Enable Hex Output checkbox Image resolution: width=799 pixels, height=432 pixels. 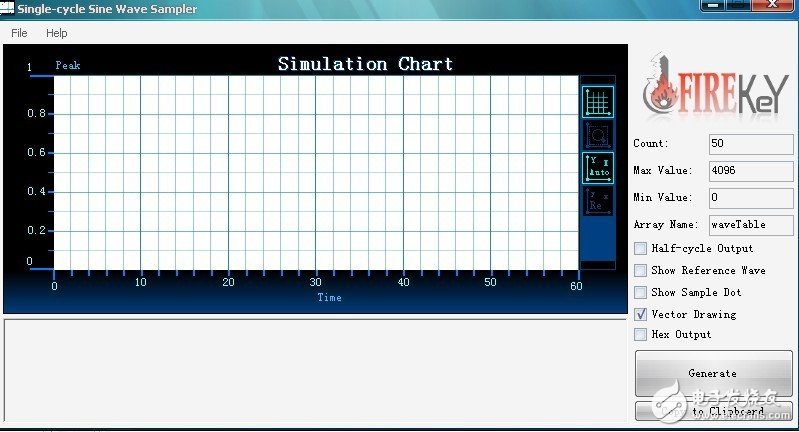point(640,335)
